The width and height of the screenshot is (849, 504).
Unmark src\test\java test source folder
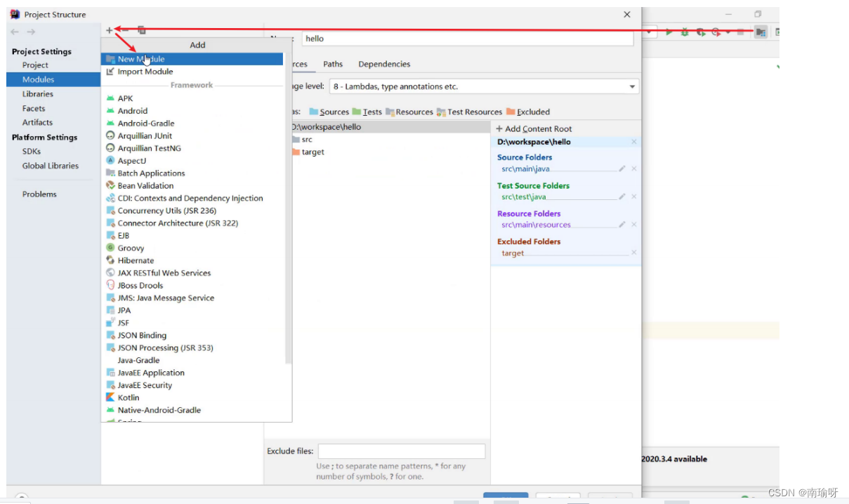(x=634, y=197)
